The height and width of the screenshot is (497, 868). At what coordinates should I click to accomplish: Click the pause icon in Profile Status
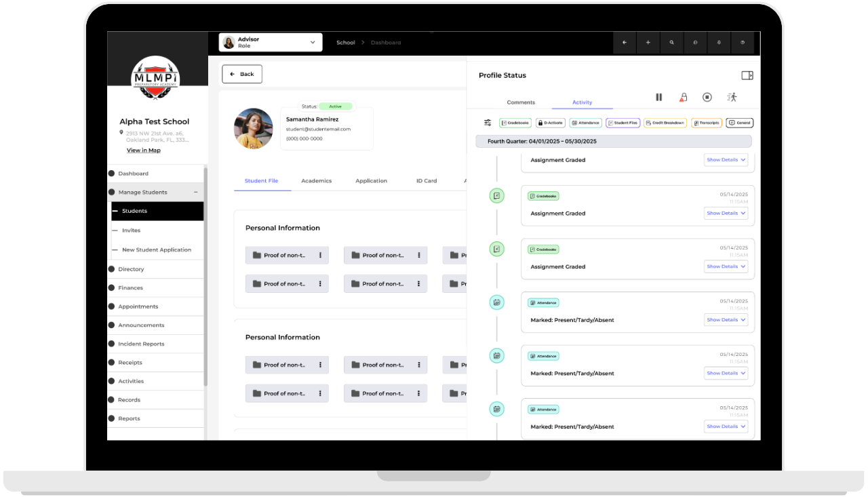658,97
